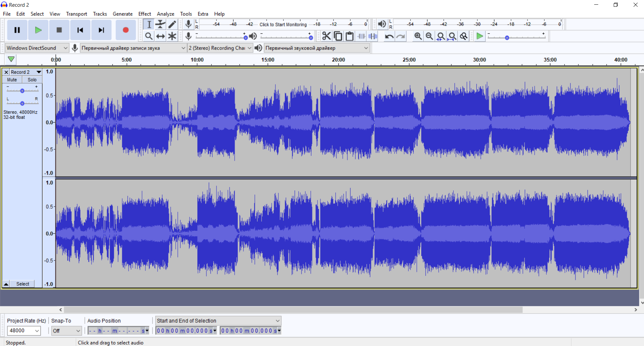Zoom in on the waveform

point(418,36)
